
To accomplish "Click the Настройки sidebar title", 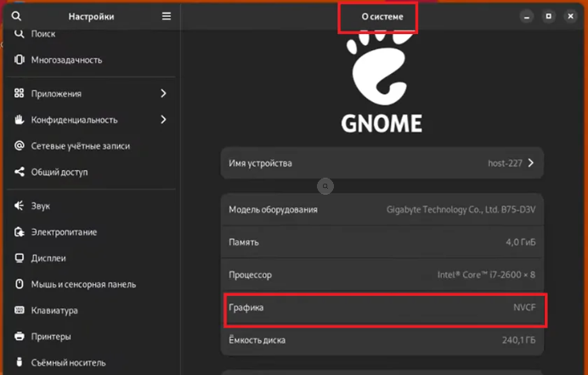I will coord(91,16).
